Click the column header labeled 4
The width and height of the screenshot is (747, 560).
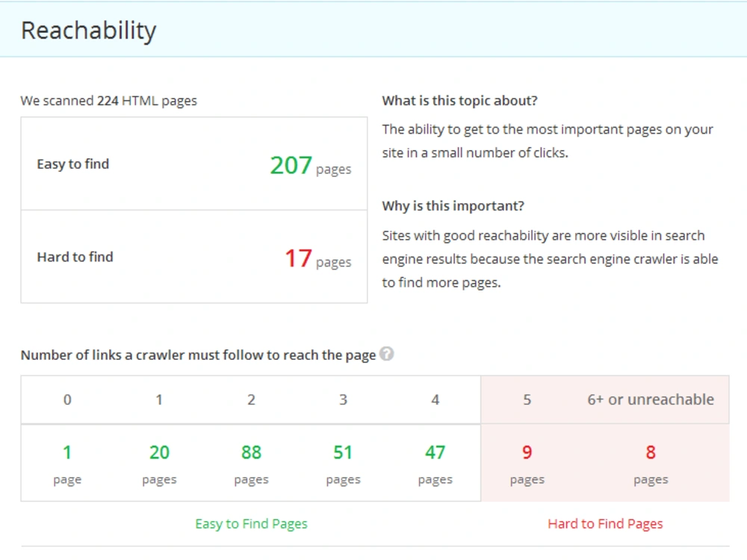coord(435,399)
